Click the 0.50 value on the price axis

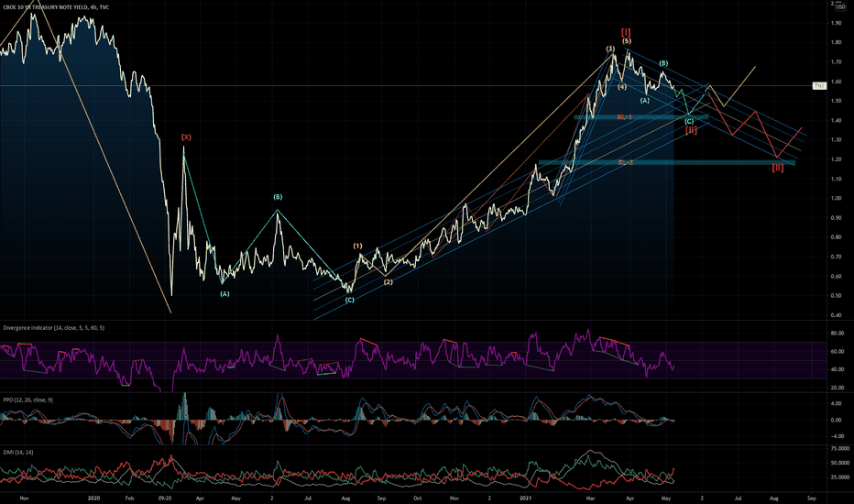[837, 296]
